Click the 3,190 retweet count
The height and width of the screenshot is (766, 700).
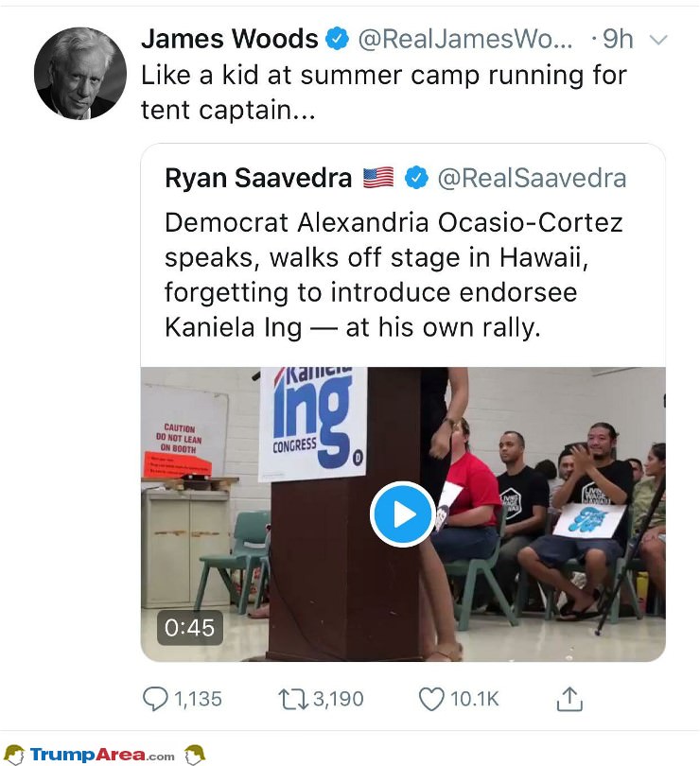[x=339, y=699]
